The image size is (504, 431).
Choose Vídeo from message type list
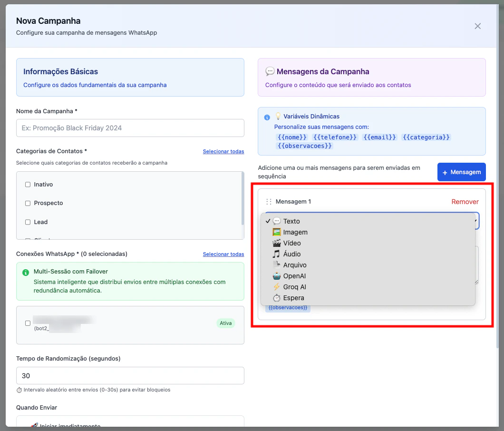(368, 243)
